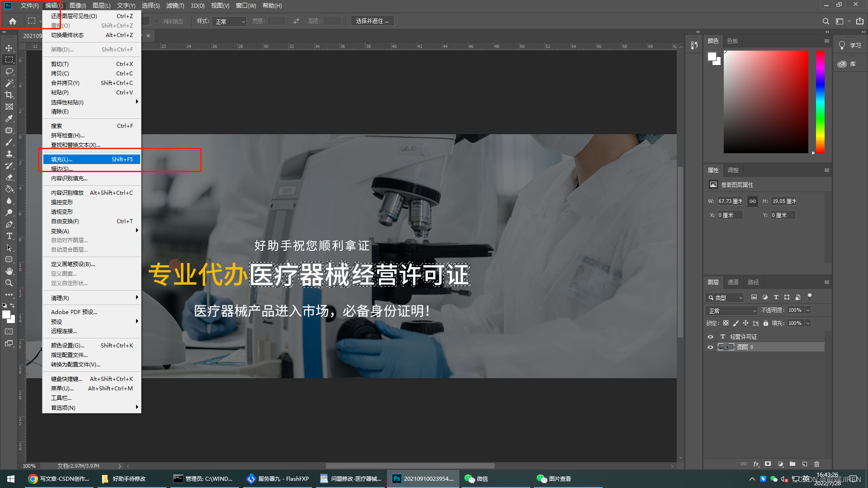
Task: Select the Zoom tool in toolbar
Action: [x=9, y=283]
